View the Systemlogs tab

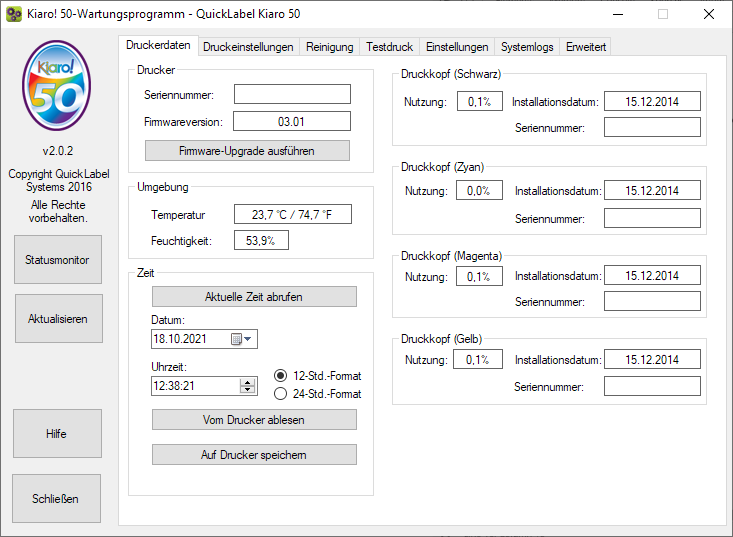[x=527, y=47]
